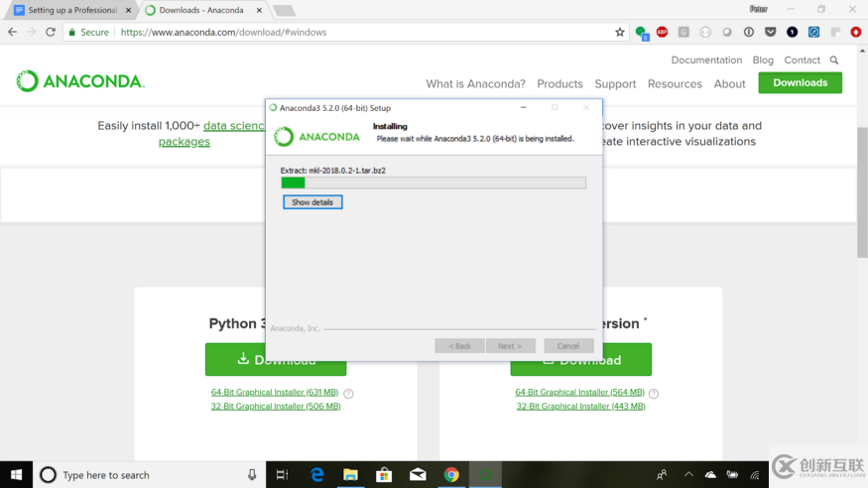Click the microphone icon in search box
This screenshot has height=488, width=868.
coord(252,475)
